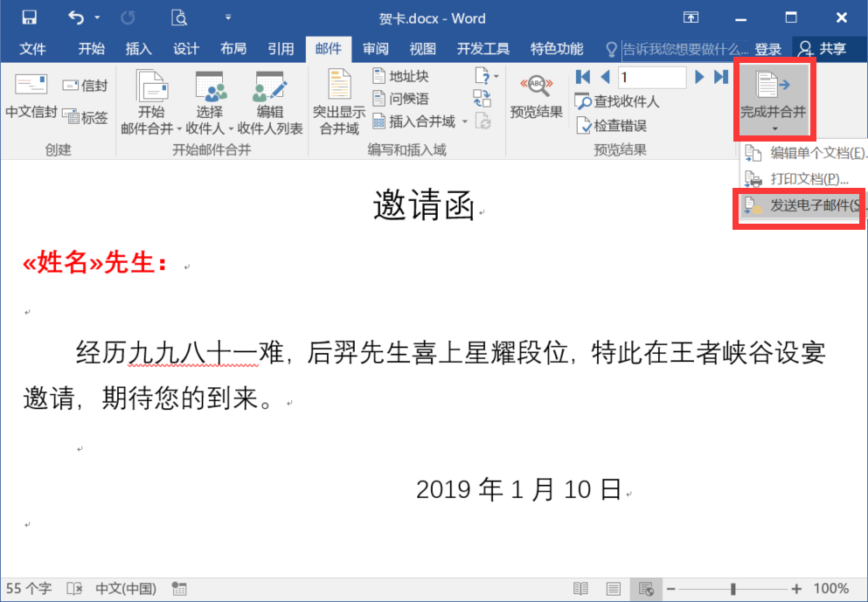Viewport: 868px width, 602px height.
Task: Click zoom out minus button
Action: (x=671, y=588)
